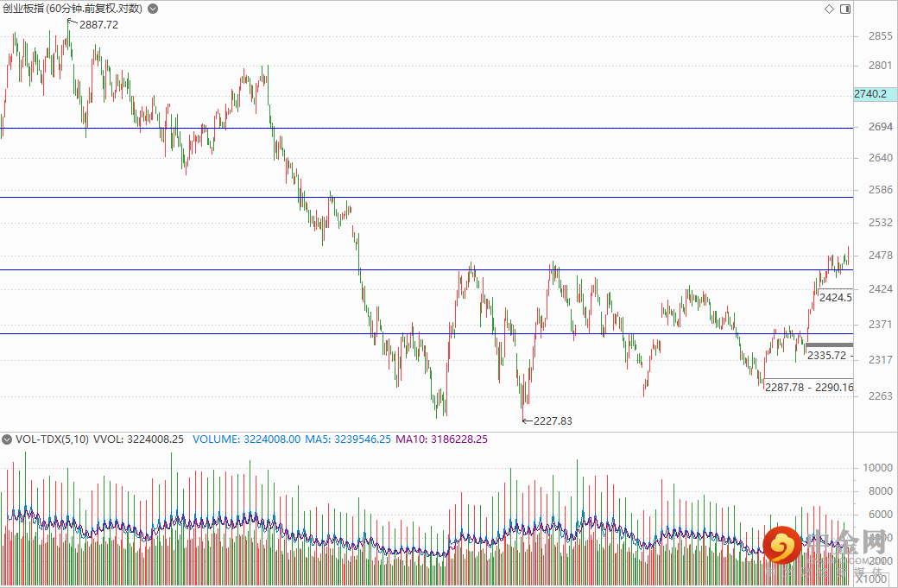
Task: Click the 2640 price axis label
Action: [880, 157]
